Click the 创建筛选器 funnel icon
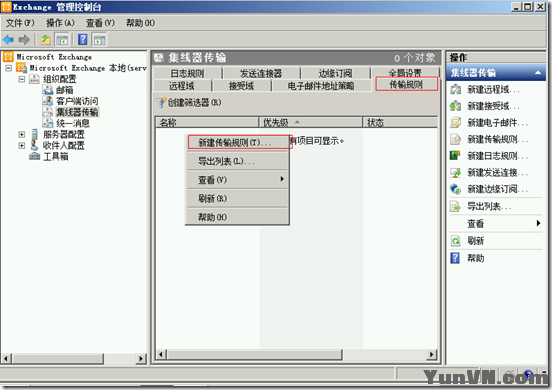552x390 pixels. click(x=161, y=102)
